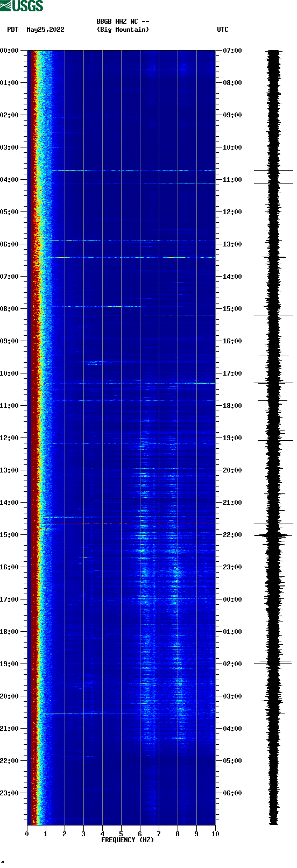Click the 5 Hz axis tick label
This screenshot has height=868, width=297.
tap(121, 834)
